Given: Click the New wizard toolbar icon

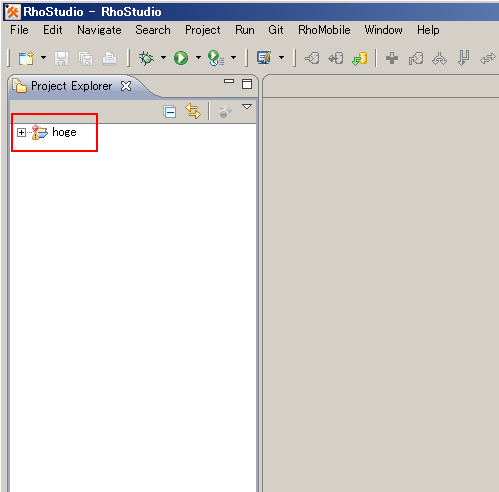Looking at the screenshot, I should click(x=26, y=58).
